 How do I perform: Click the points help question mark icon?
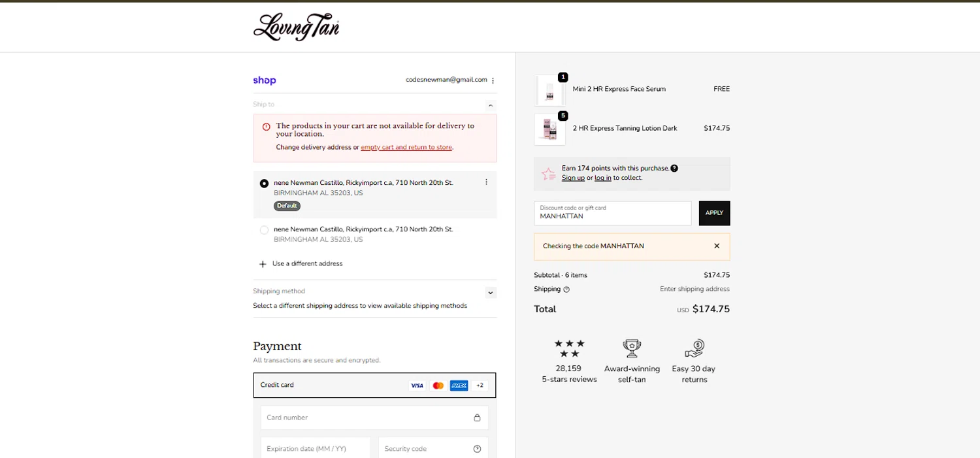tap(674, 168)
